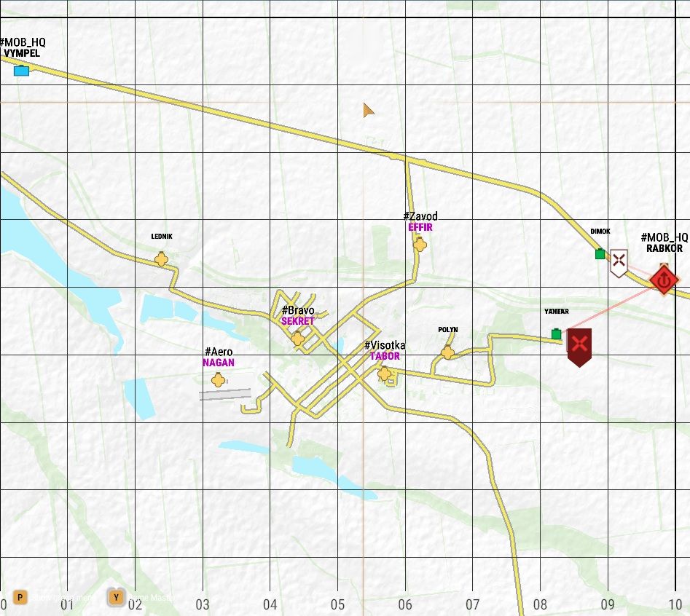Click the airfield runway near Aero
Viewport: 690px width, 616px height.
[225, 395]
